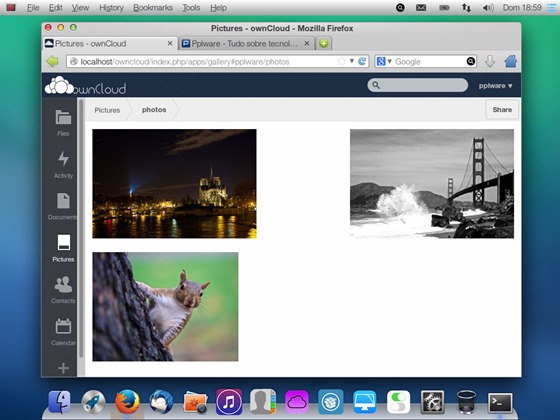Click the ownCloud logo
Image resolution: width=560 pixels, height=420 pixels.
(x=85, y=86)
